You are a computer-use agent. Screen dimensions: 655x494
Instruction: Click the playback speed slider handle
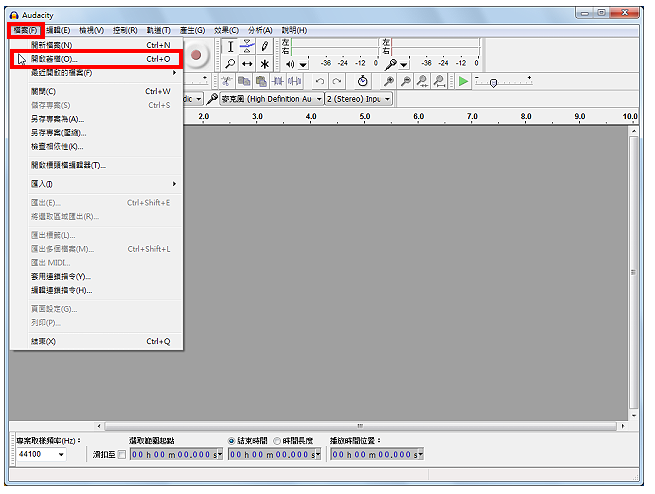point(493,83)
